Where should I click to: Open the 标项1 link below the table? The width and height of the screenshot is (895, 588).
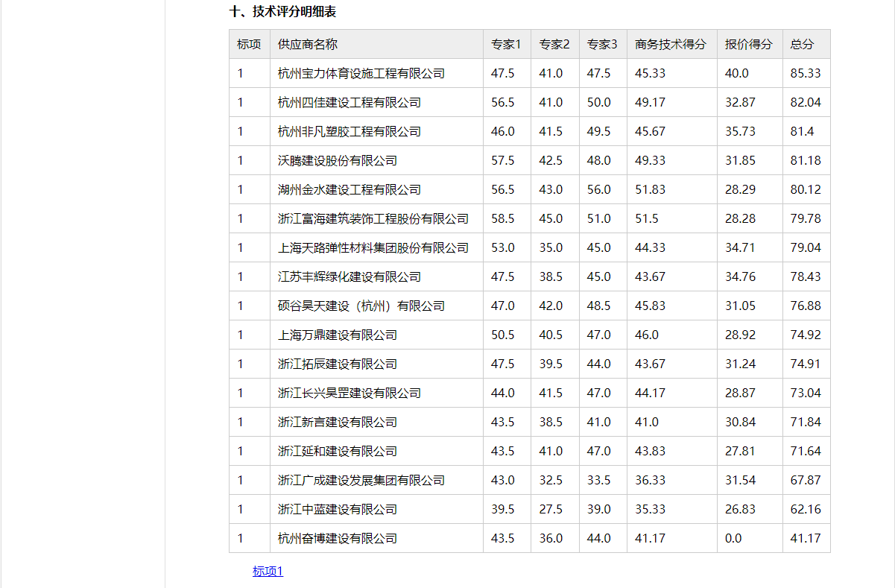pyautogui.click(x=268, y=572)
